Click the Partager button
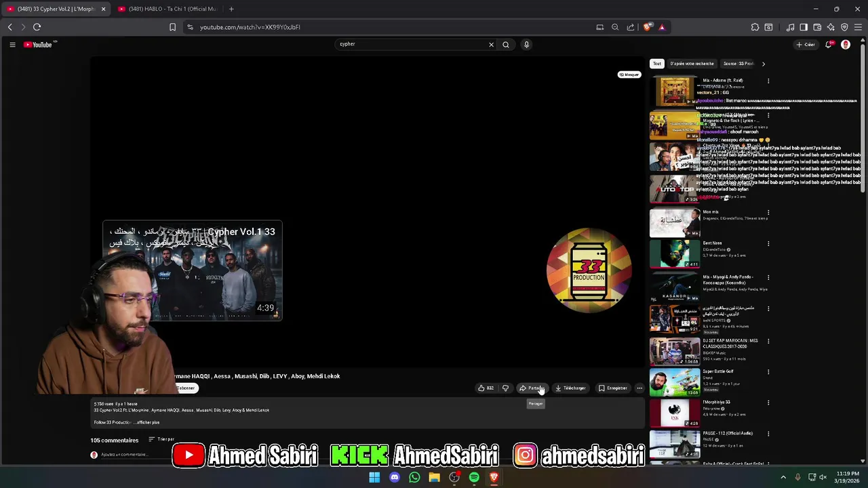This screenshot has width=868, height=488. coord(532,388)
